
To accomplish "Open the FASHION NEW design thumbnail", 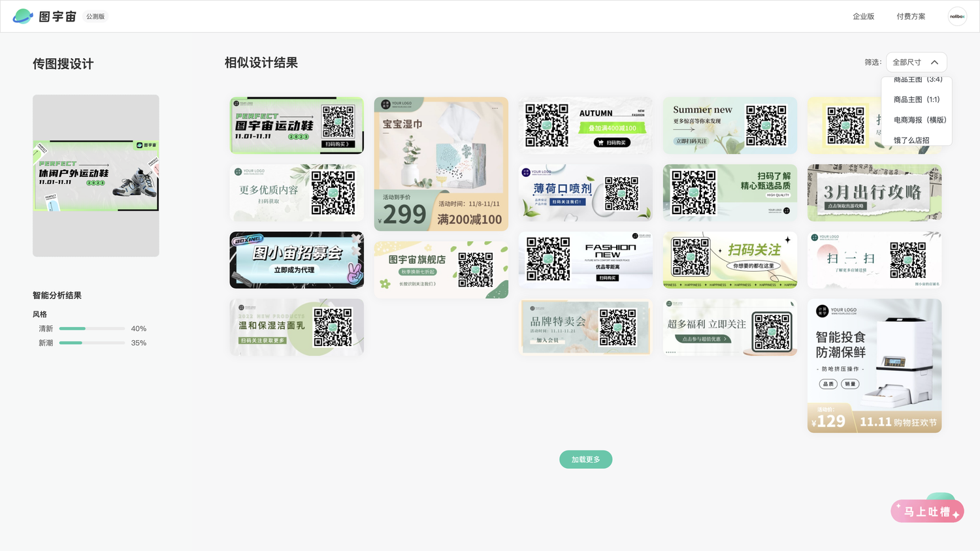I will [585, 260].
